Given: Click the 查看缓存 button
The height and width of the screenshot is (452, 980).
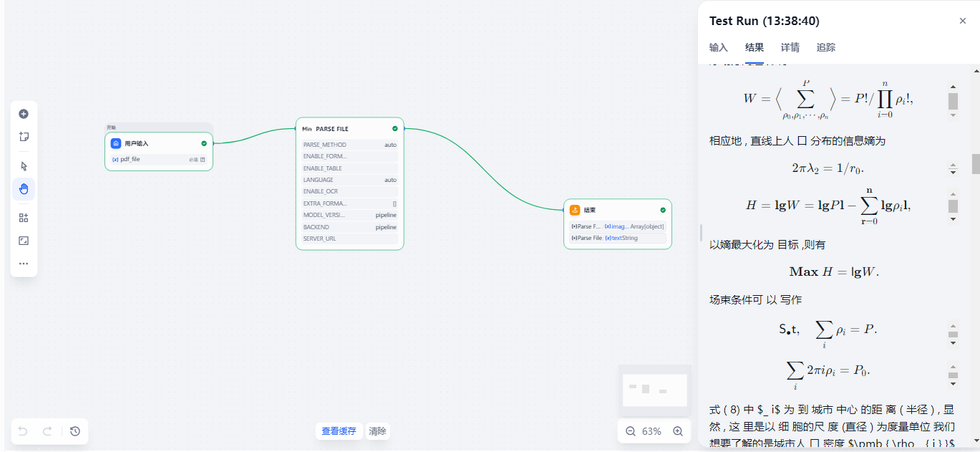Looking at the screenshot, I should [x=338, y=431].
